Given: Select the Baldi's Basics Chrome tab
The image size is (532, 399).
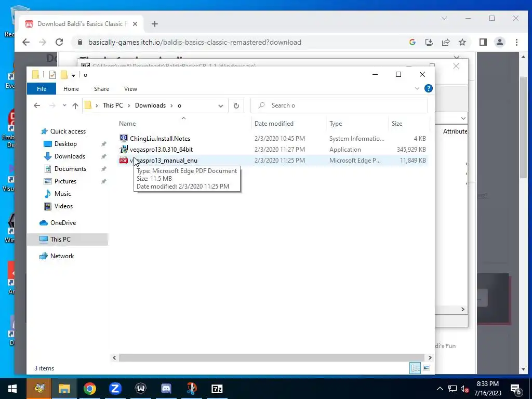Looking at the screenshot, I should click(82, 24).
